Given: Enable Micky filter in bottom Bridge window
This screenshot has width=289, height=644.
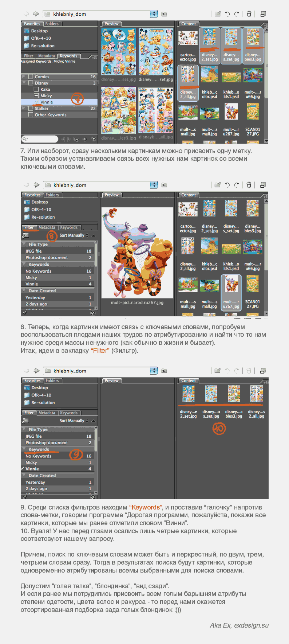Looking at the screenshot, I should coord(58,462).
